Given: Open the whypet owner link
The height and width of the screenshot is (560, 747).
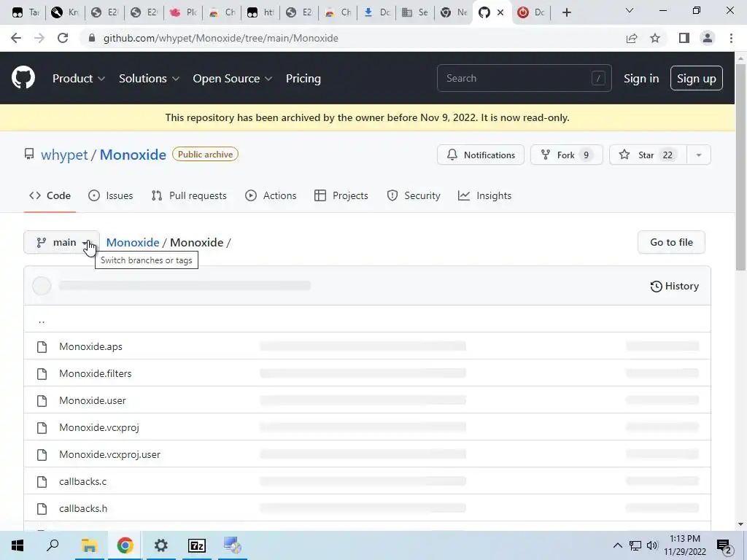Looking at the screenshot, I should 64,155.
